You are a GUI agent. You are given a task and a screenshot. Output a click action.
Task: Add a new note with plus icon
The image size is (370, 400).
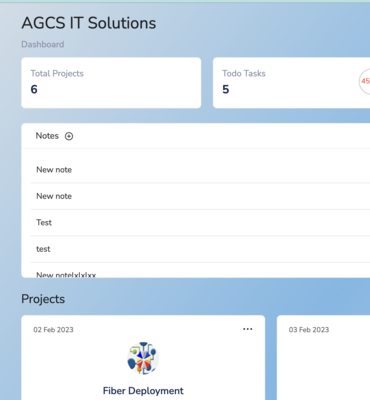coord(69,136)
